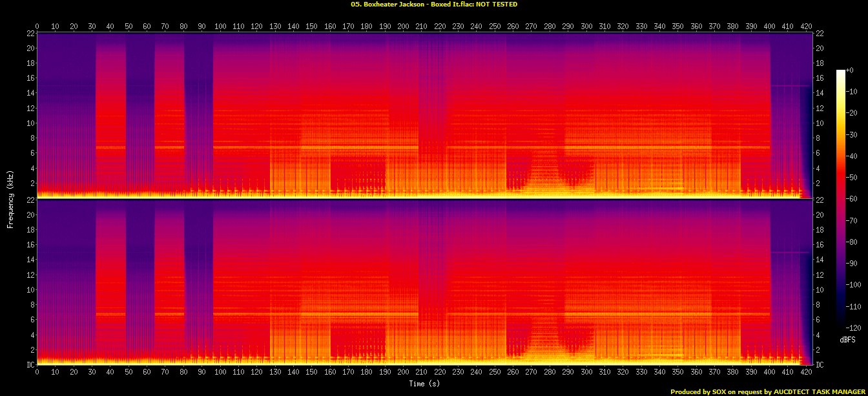The width and height of the screenshot is (868, 396).
Task: Select the 200 s tick on the bottom time axis
Action: (x=404, y=373)
